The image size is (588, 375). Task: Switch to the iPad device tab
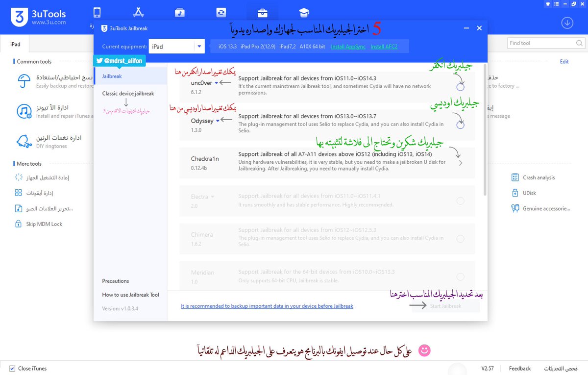[15, 44]
